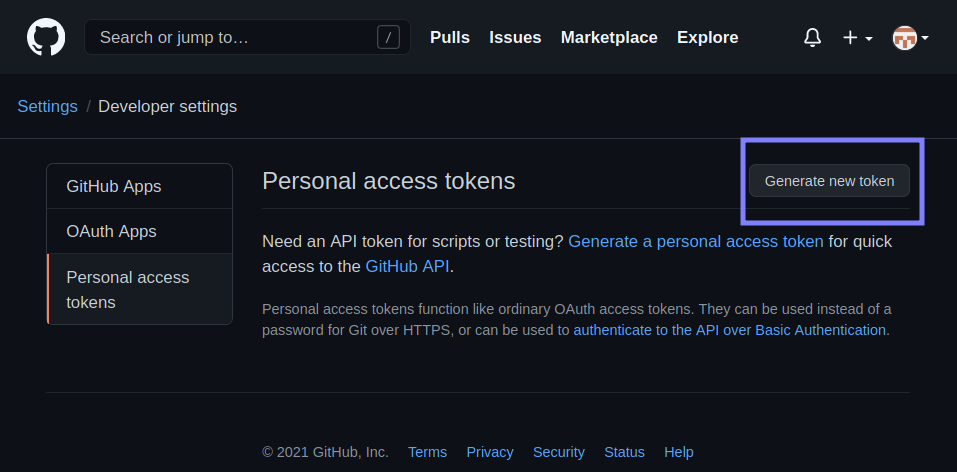Open the plus create-new dropdown
The height and width of the screenshot is (472, 957).
[857, 38]
